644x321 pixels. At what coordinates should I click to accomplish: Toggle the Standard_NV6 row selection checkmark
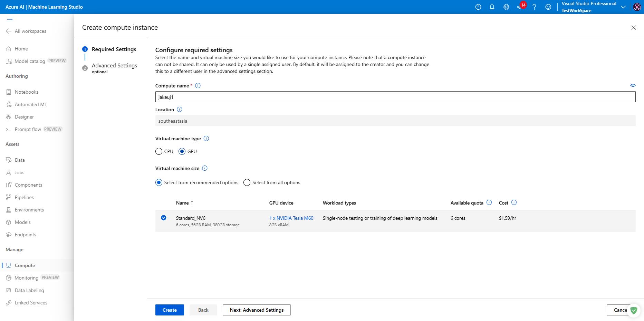(164, 218)
